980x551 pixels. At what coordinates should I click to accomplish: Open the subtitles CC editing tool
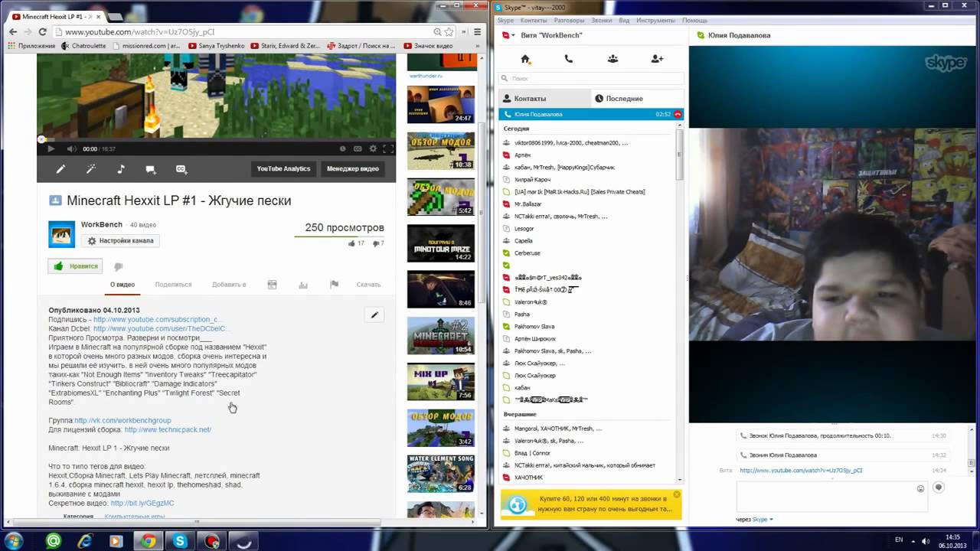(181, 169)
